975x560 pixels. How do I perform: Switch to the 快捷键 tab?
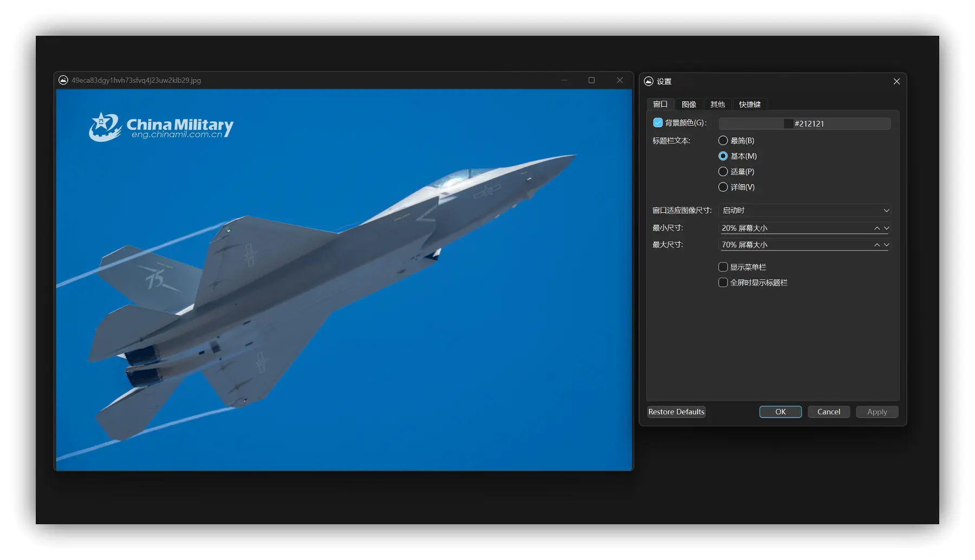pos(750,104)
